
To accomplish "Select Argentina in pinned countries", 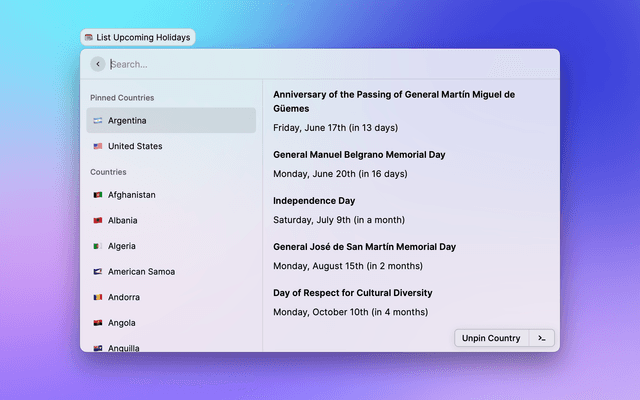I will pyautogui.click(x=170, y=121).
